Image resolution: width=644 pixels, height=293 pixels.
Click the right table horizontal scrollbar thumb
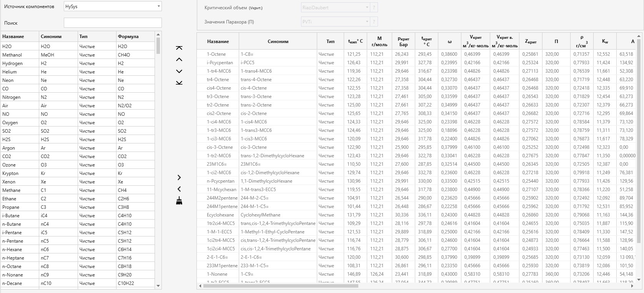[x=281, y=286]
